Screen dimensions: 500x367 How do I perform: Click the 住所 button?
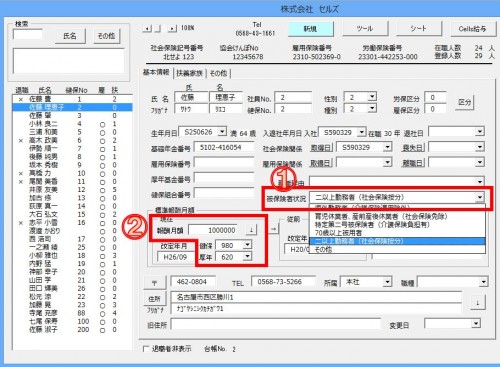(154, 299)
